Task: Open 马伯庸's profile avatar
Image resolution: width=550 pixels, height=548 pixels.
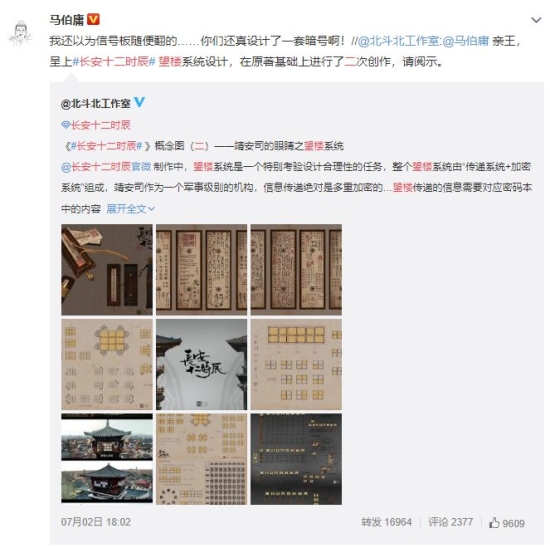Action: [20, 33]
